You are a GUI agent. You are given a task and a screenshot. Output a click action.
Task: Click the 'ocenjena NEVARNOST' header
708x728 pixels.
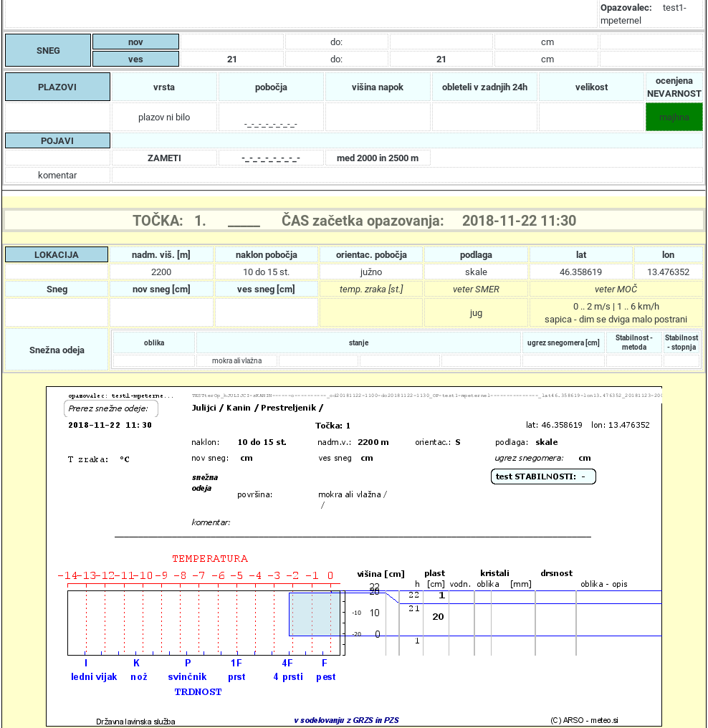coord(674,87)
